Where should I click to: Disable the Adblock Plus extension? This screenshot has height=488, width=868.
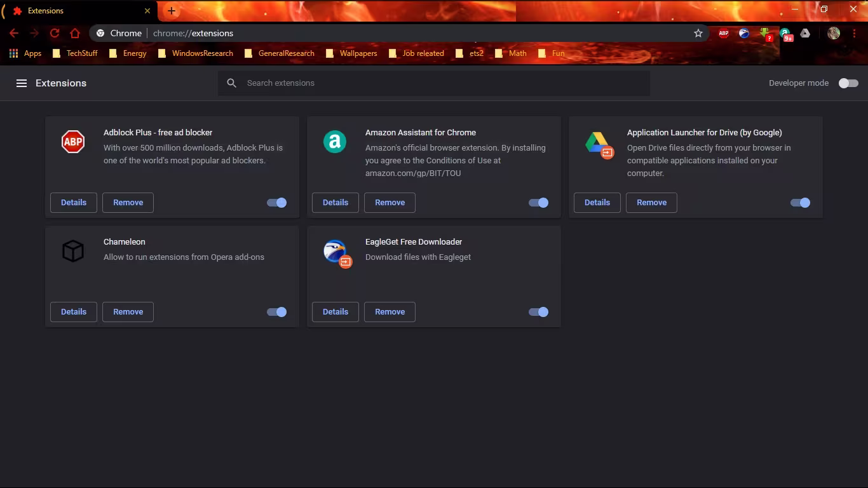click(x=277, y=203)
